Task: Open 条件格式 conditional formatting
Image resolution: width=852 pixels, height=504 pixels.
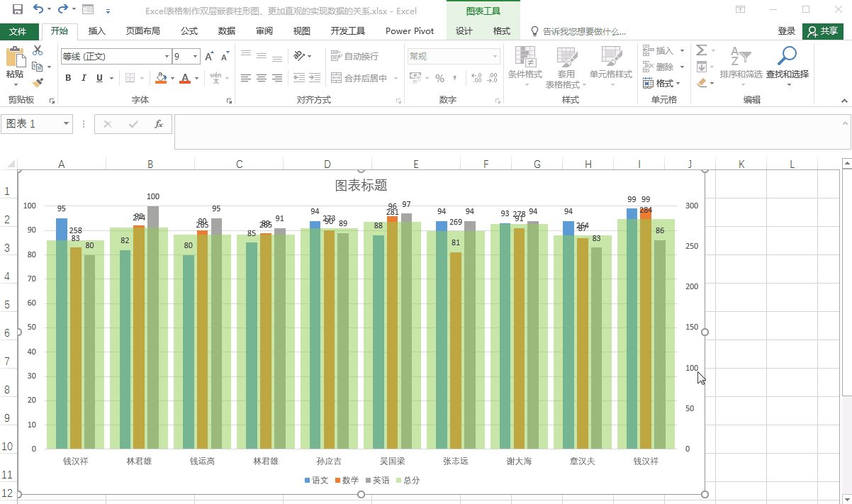Action: pyautogui.click(x=525, y=67)
